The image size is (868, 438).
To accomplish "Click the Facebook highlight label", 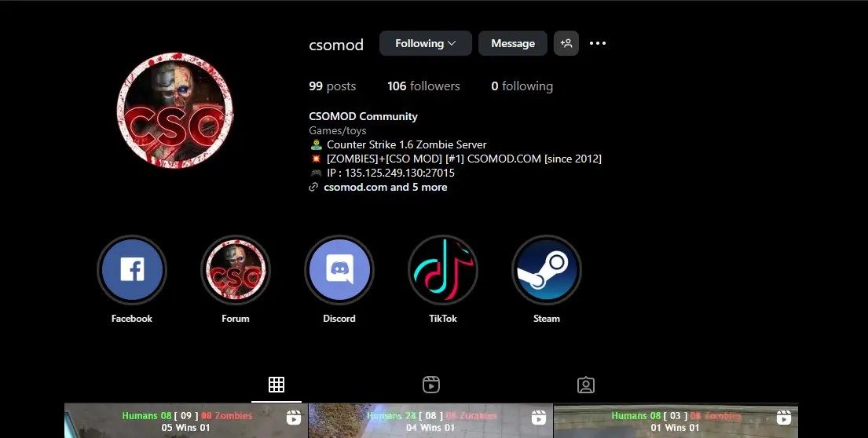I will point(132,319).
